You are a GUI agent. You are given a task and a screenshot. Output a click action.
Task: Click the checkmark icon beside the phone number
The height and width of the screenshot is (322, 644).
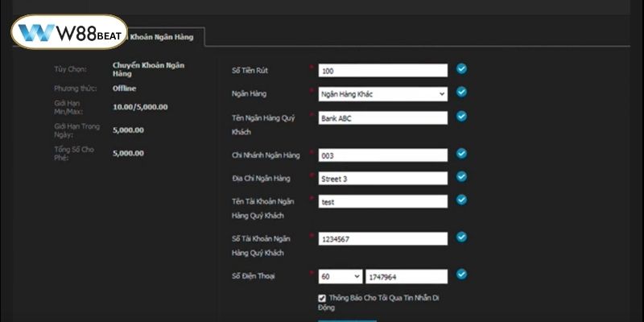tap(461, 275)
